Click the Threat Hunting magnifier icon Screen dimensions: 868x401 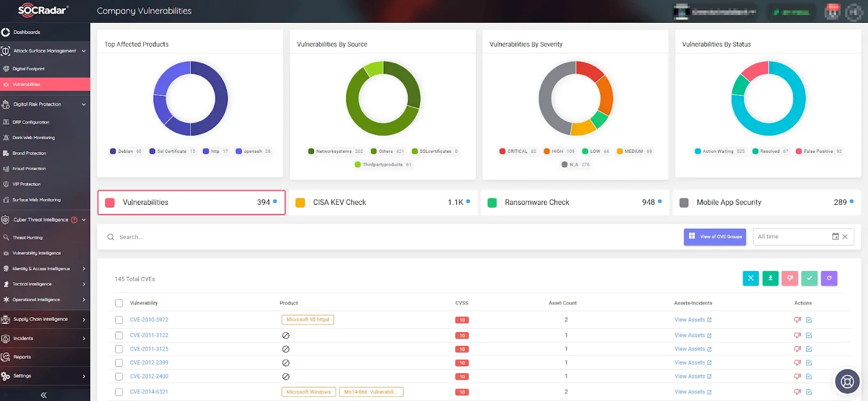pyautogui.click(x=6, y=237)
